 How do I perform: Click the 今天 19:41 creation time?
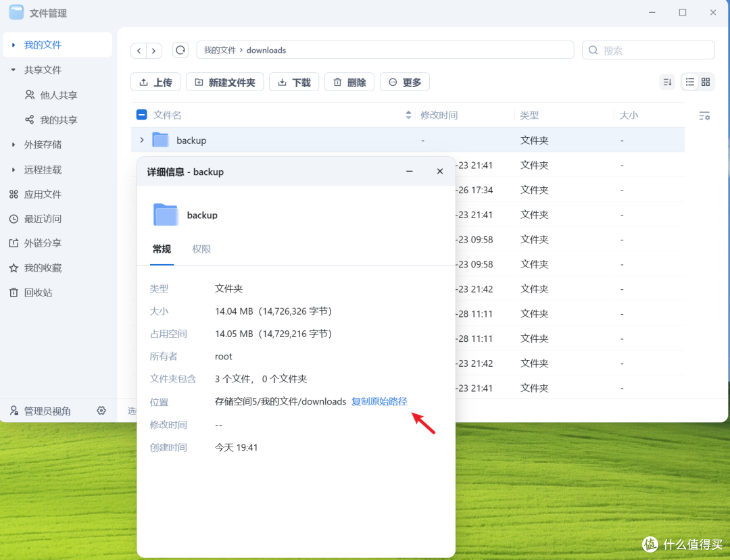236,447
